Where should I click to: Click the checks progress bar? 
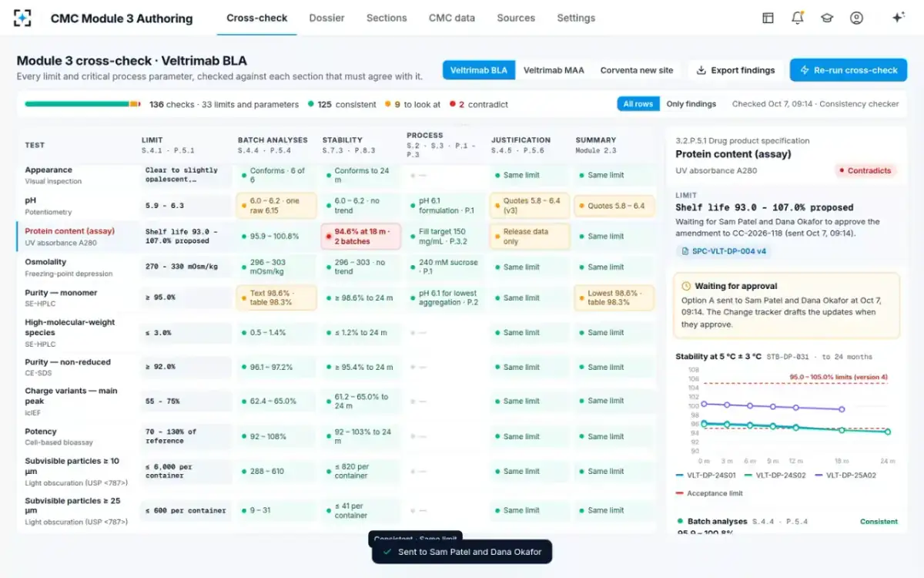pos(82,104)
